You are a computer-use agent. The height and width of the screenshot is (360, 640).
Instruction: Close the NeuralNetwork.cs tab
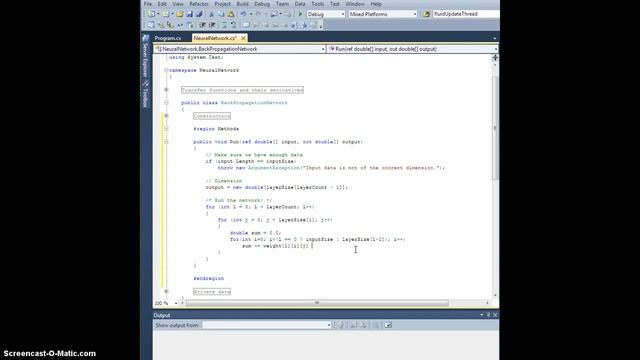click(x=243, y=38)
